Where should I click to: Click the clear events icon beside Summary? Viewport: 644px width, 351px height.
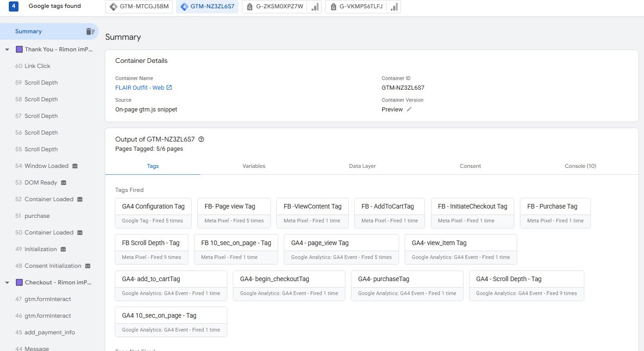click(x=90, y=31)
